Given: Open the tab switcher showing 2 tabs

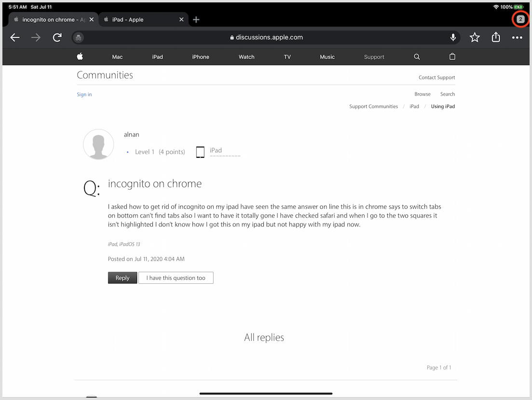Looking at the screenshot, I should [x=520, y=19].
